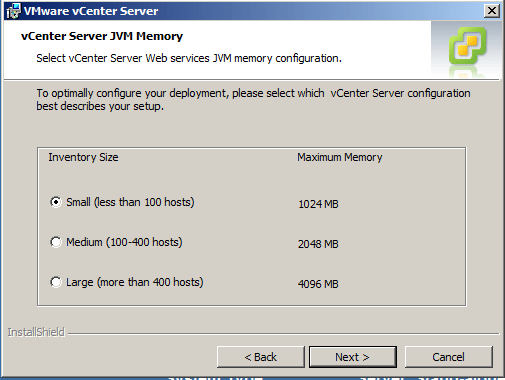The height and width of the screenshot is (380, 505).
Task: Click the 4096 MB memory value
Action: coord(318,284)
